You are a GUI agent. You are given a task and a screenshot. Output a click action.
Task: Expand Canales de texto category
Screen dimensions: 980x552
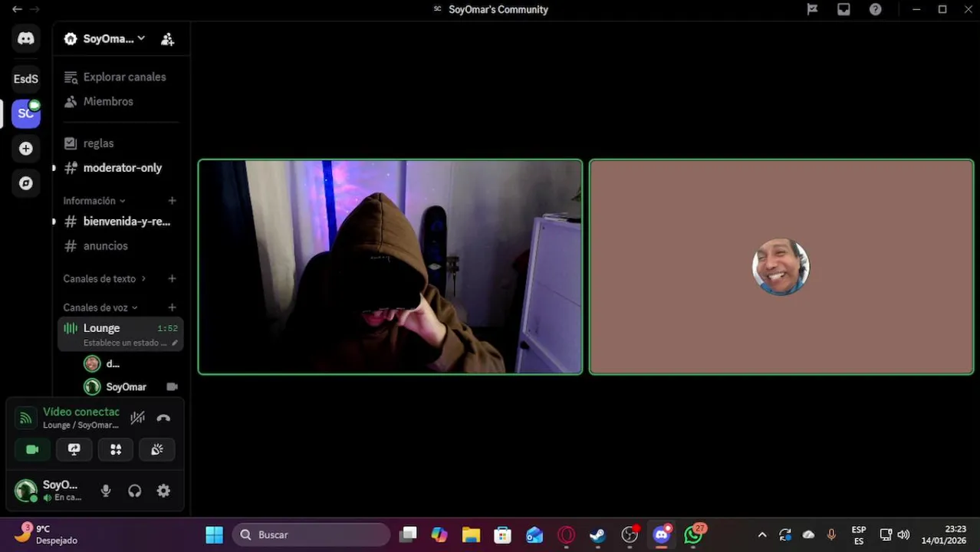(x=104, y=279)
